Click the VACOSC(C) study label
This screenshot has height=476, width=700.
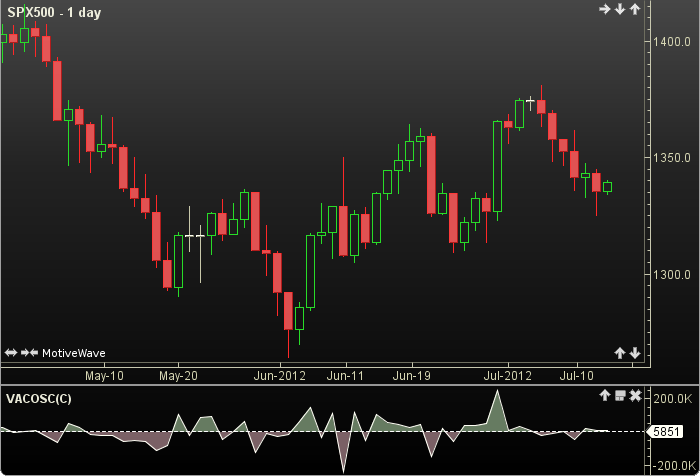[39, 398]
